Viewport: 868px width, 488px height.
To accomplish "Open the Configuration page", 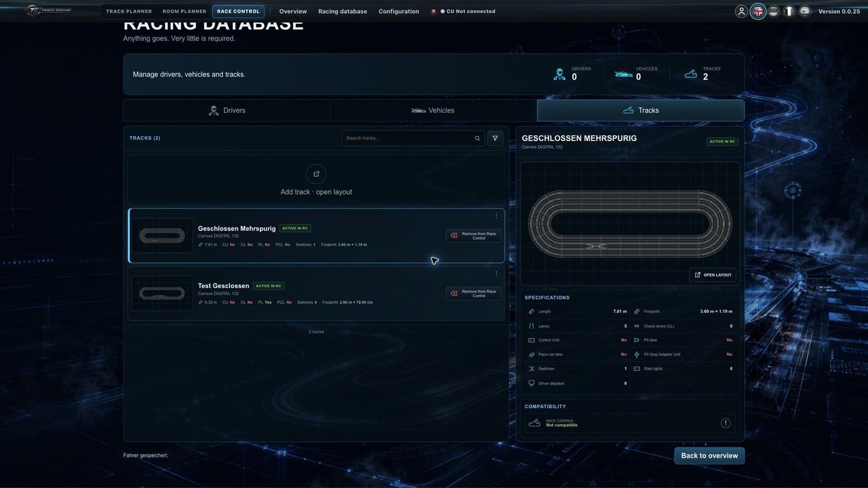I will click(399, 11).
